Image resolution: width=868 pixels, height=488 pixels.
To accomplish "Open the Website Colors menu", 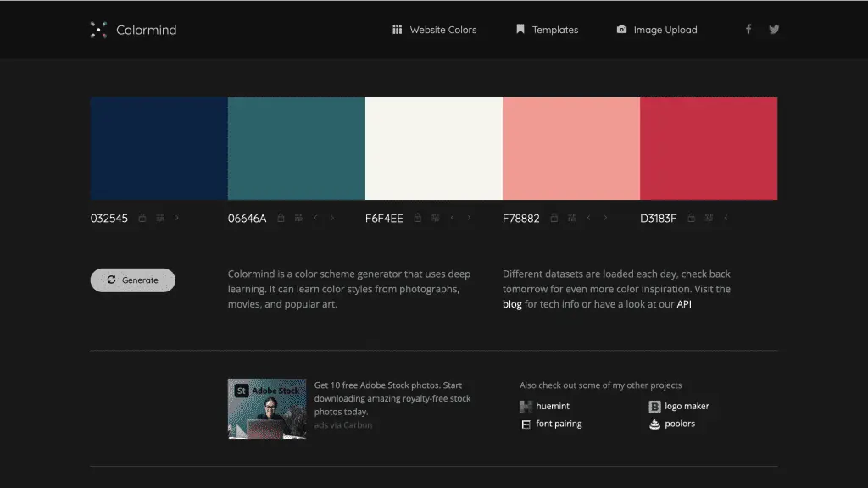I will [x=435, y=30].
